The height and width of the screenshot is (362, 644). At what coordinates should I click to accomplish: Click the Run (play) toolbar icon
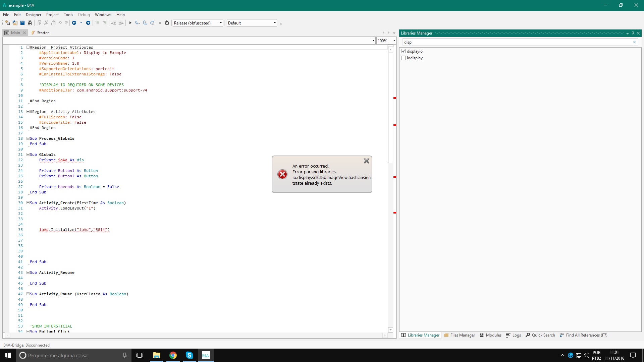pos(130,23)
